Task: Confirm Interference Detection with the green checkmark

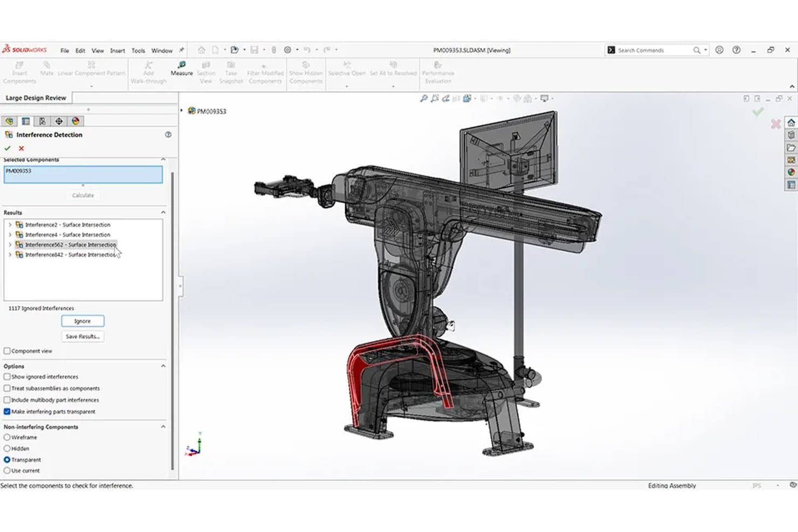Action: (8, 148)
